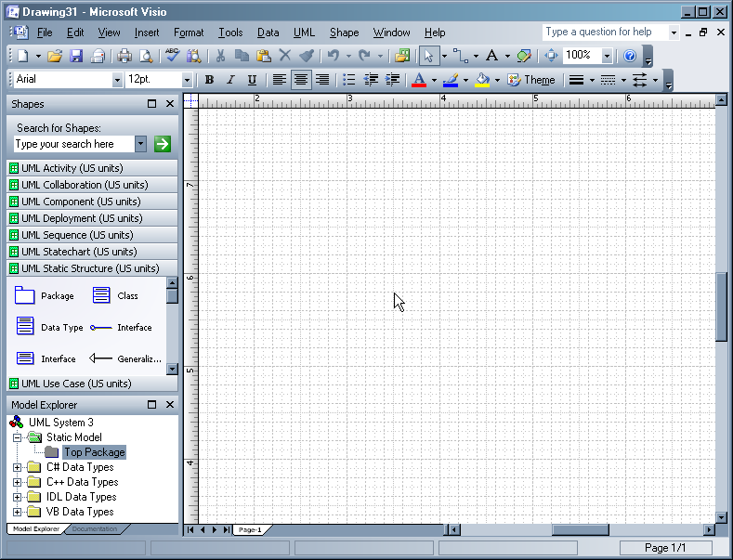Switch to the Documentation tab

coord(96,529)
